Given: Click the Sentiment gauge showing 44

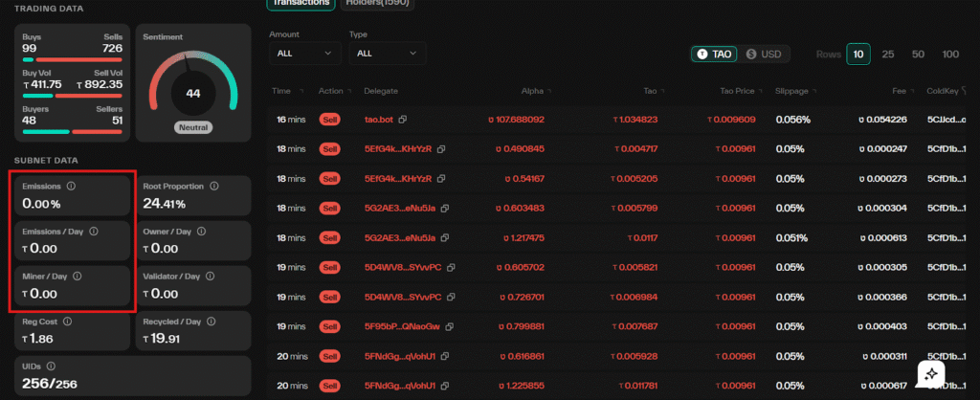Looking at the screenshot, I should pyautogui.click(x=192, y=93).
